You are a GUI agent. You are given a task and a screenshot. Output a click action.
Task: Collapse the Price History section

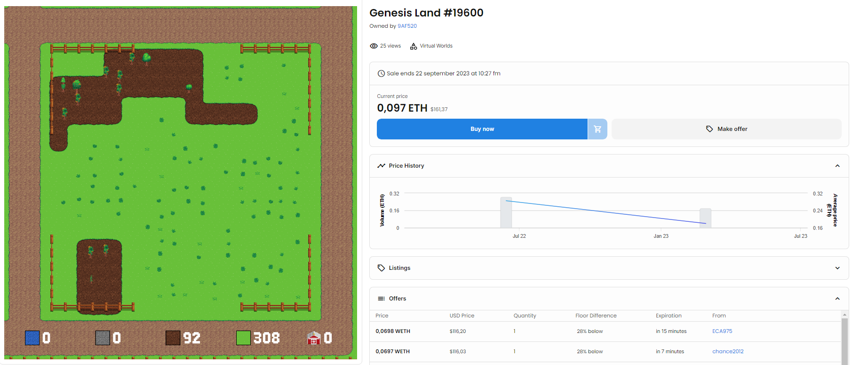tap(837, 166)
